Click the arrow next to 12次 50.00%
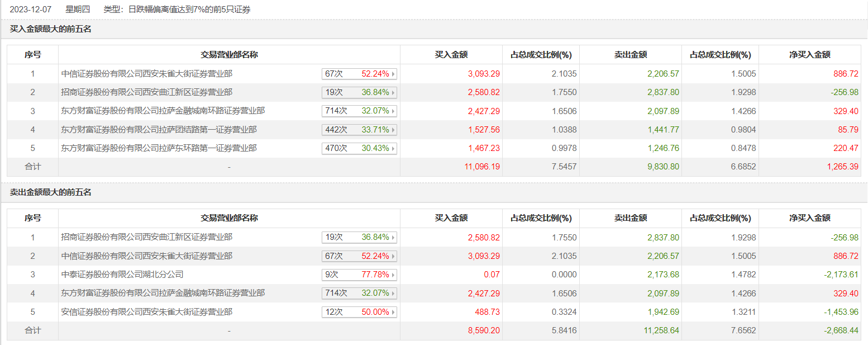Viewport: 868px width, 345px height. pos(393,312)
